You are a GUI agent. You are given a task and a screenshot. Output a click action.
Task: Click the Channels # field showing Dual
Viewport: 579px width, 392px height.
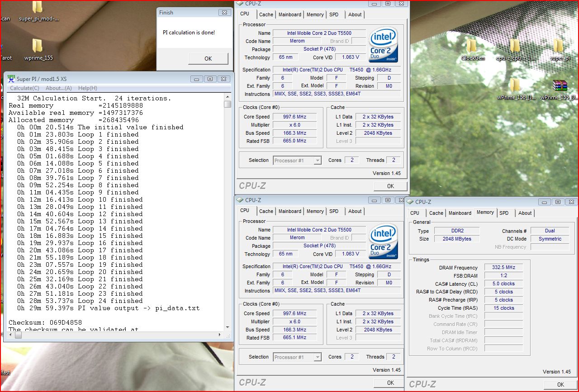[550, 231]
